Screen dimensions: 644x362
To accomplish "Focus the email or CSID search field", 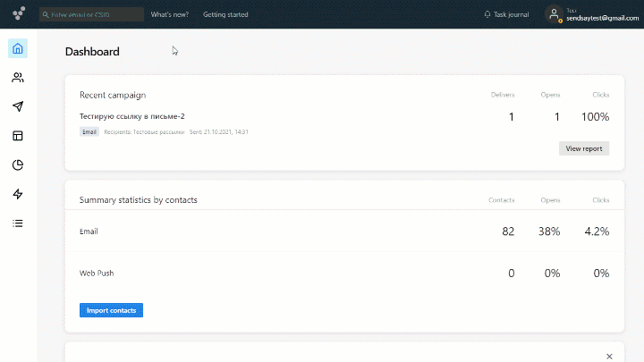I will click(91, 14).
